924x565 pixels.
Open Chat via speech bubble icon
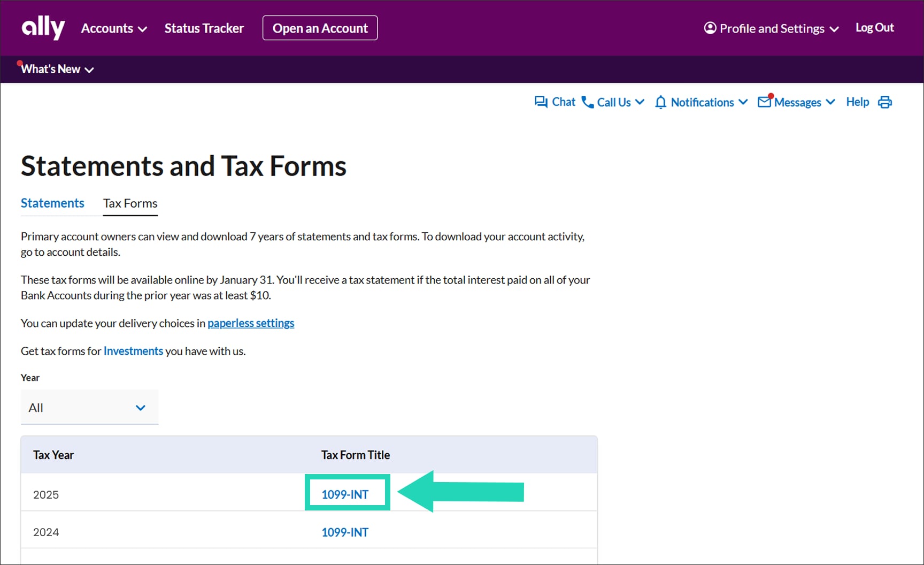(x=541, y=102)
